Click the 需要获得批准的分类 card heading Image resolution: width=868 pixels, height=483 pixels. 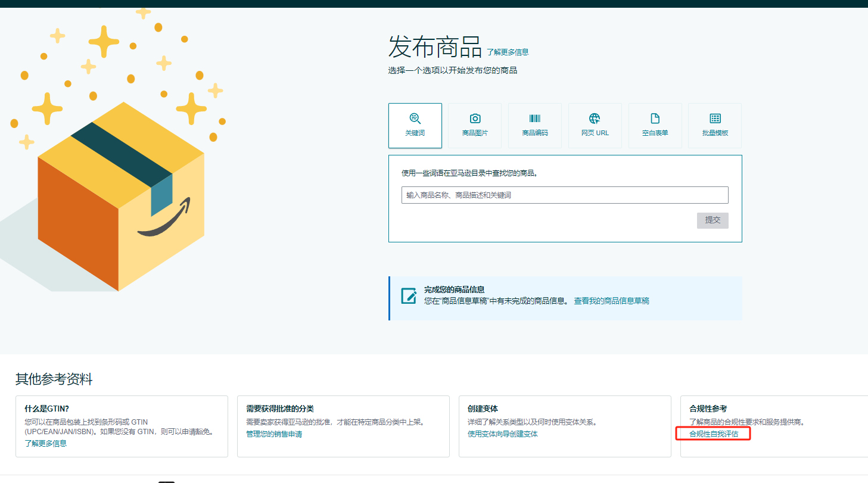point(280,409)
